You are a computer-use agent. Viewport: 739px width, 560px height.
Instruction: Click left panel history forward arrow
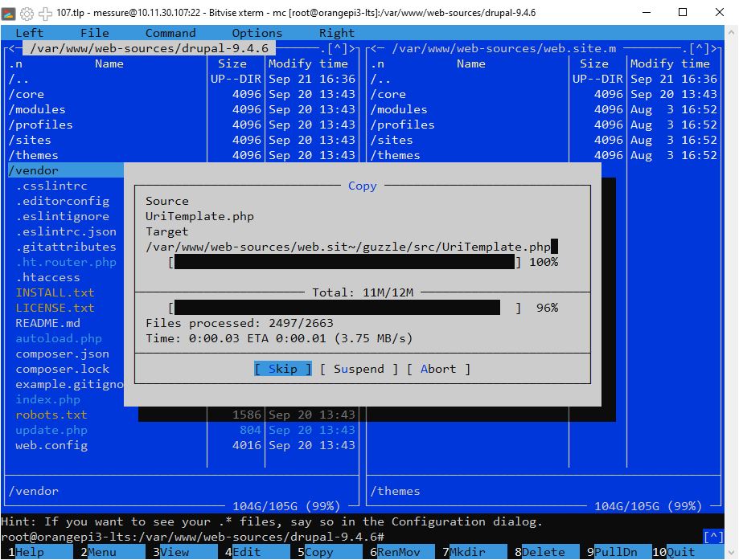click(x=351, y=48)
